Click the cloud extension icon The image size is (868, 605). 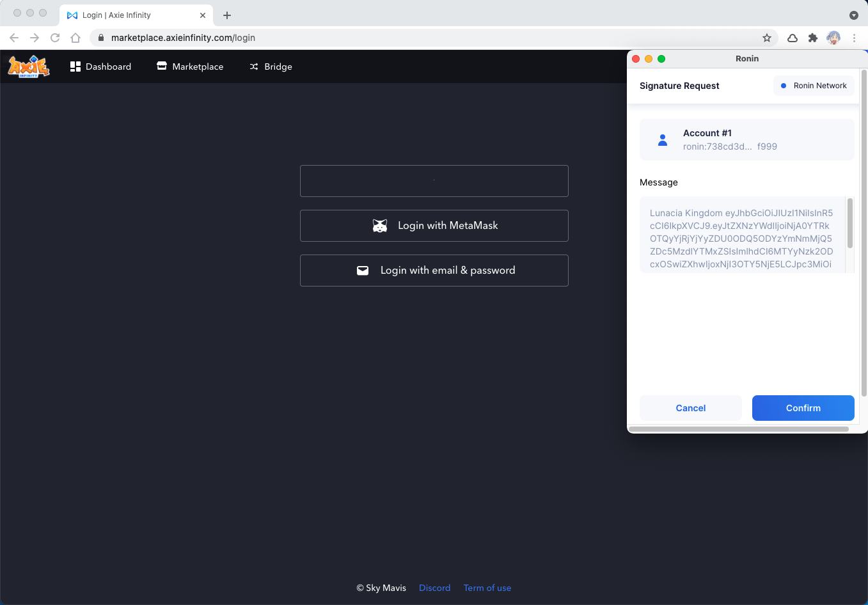793,38
